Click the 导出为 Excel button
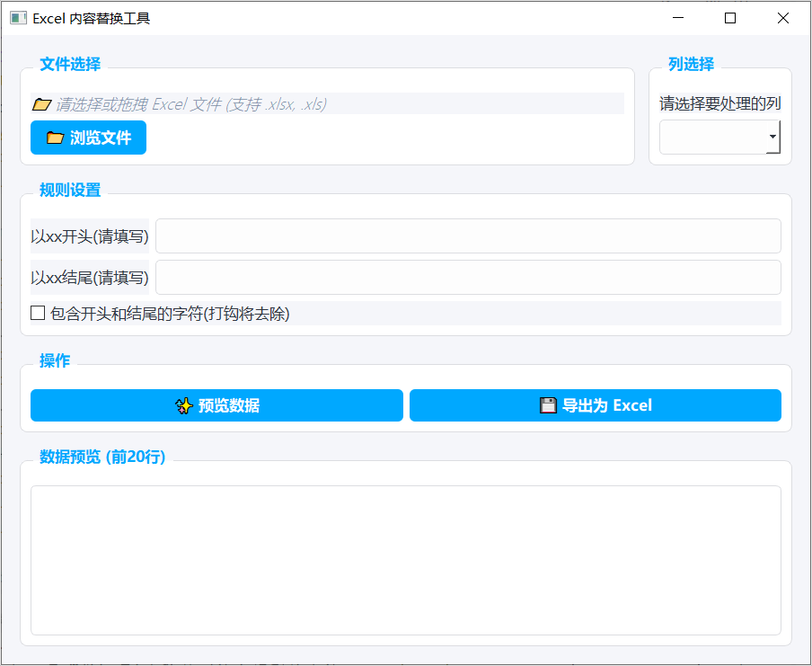This screenshot has width=812, height=666. (596, 405)
